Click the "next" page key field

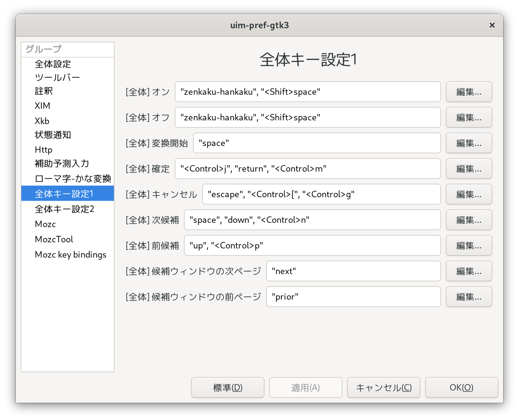point(353,271)
